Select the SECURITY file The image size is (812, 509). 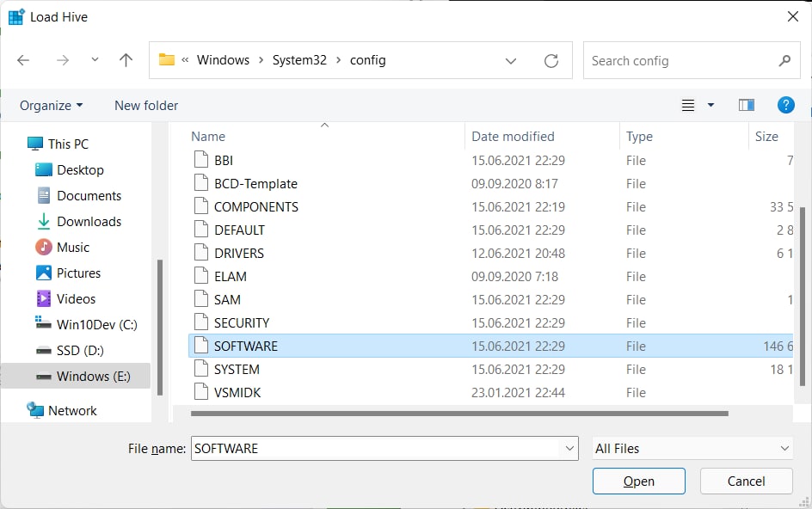tap(491, 323)
